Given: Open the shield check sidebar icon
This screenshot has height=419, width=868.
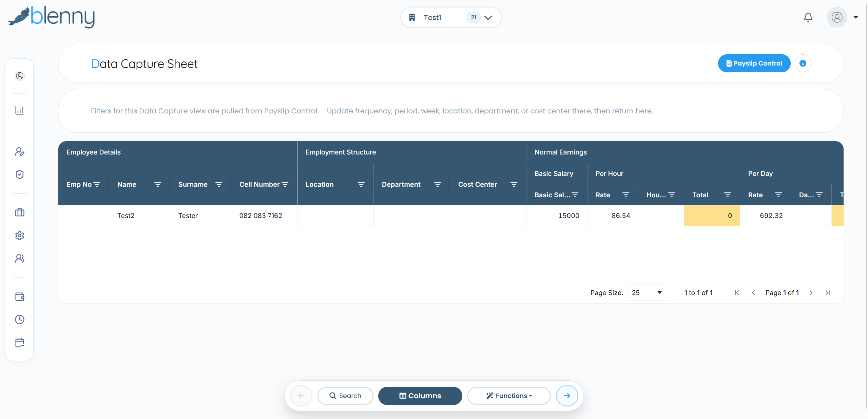Looking at the screenshot, I should (x=20, y=175).
